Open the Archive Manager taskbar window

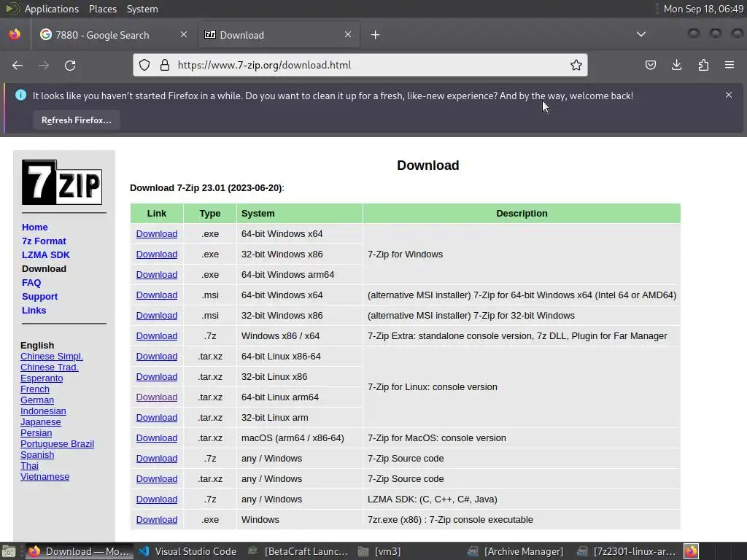pos(516,551)
